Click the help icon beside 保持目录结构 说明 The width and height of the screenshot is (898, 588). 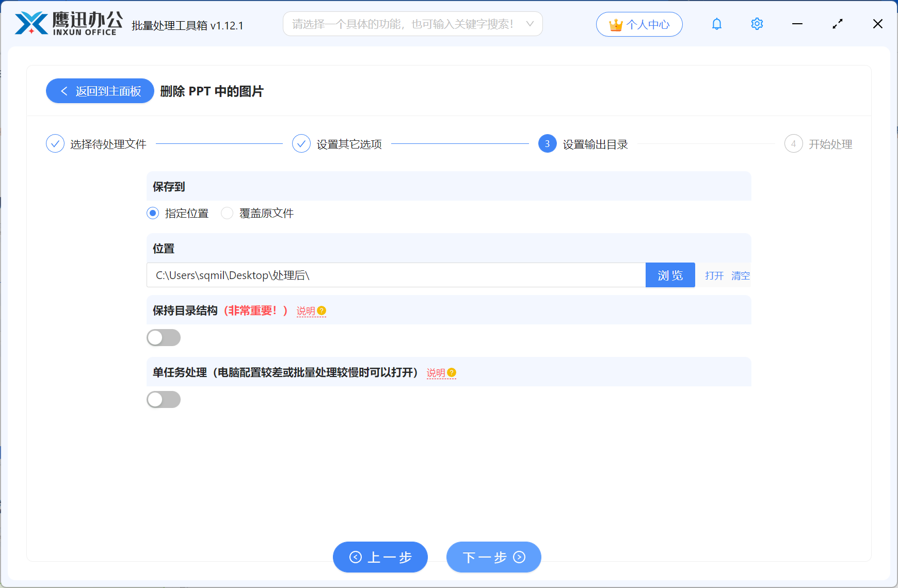point(322,310)
